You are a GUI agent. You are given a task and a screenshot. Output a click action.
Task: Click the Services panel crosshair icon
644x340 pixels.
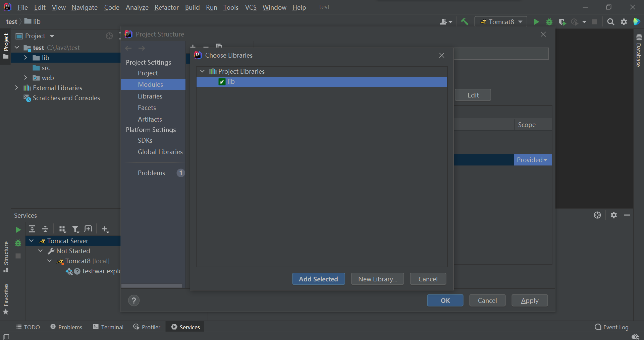point(597,215)
